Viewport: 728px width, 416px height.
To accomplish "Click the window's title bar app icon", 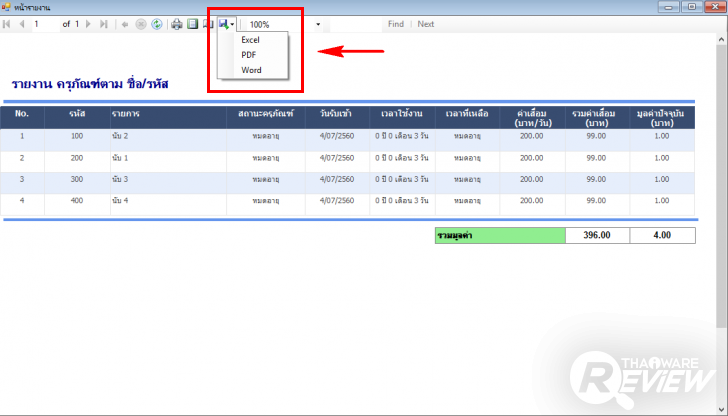I will (6, 7).
